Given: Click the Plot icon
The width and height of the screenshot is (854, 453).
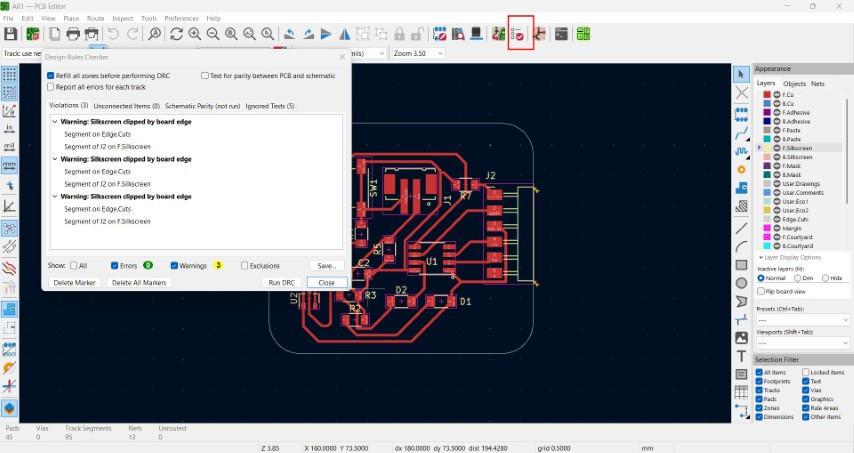Looking at the screenshot, I should (92, 34).
